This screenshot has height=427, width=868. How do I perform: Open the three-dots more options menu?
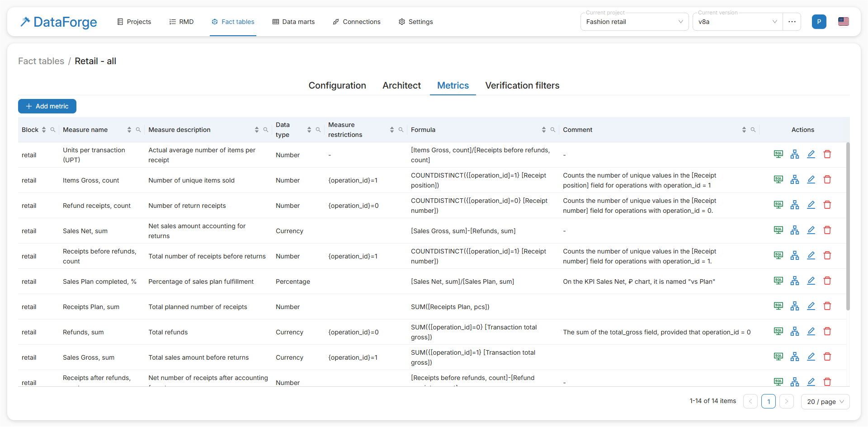(x=792, y=22)
